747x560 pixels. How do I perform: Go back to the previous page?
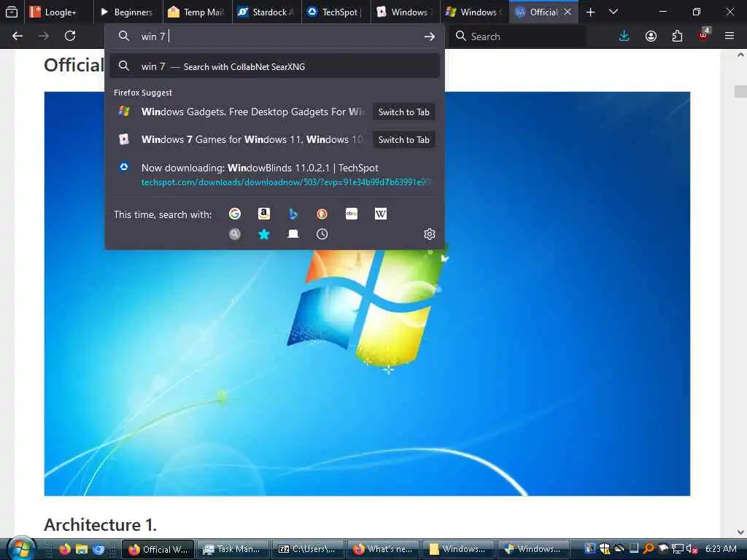coord(18,36)
